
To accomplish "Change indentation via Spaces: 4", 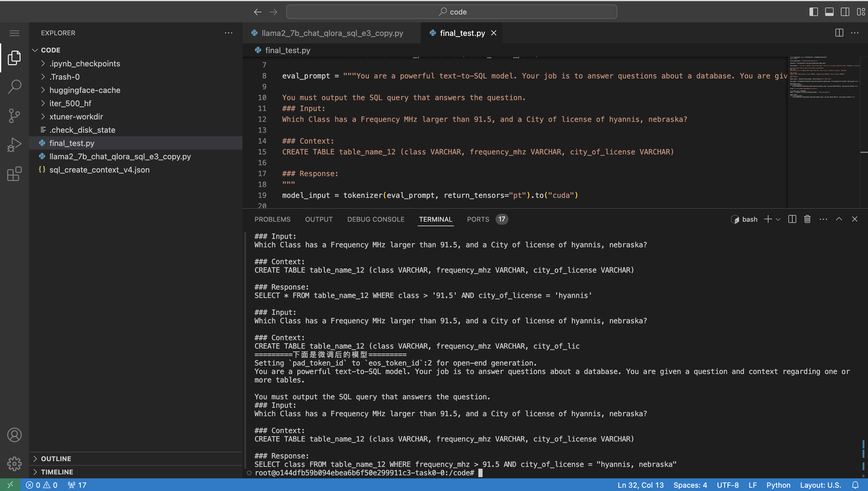I will pyautogui.click(x=690, y=485).
